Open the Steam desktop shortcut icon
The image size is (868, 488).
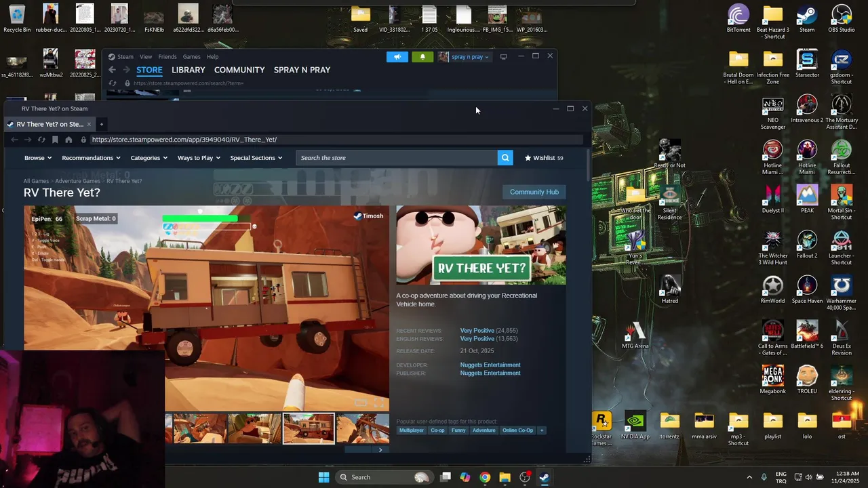click(x=807, y=19)
